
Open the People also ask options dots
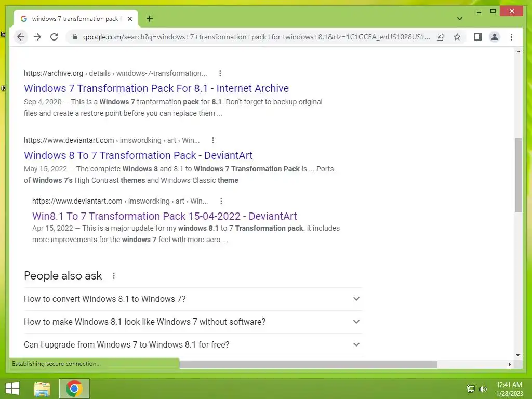point(114,276)
